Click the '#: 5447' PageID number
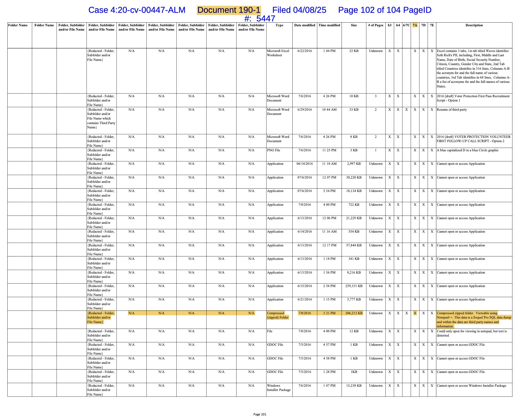Viewport: 529px width, 420px height. (x=260, y=19)
